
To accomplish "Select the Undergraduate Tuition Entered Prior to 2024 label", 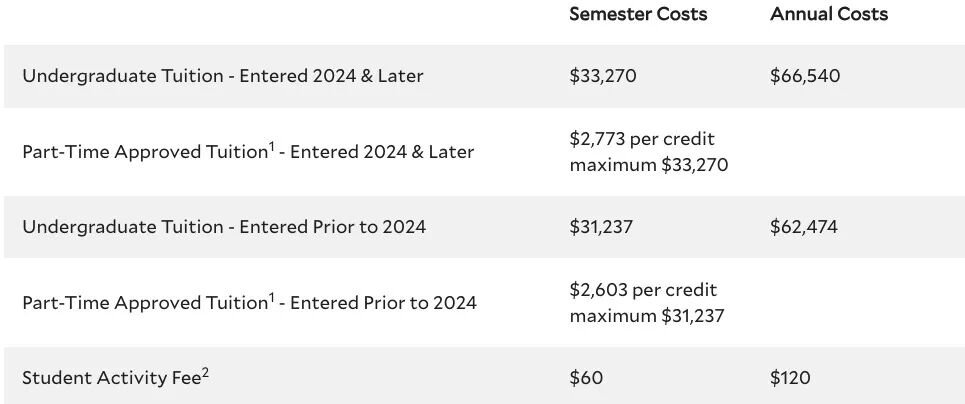I will [x=224, y=227].
